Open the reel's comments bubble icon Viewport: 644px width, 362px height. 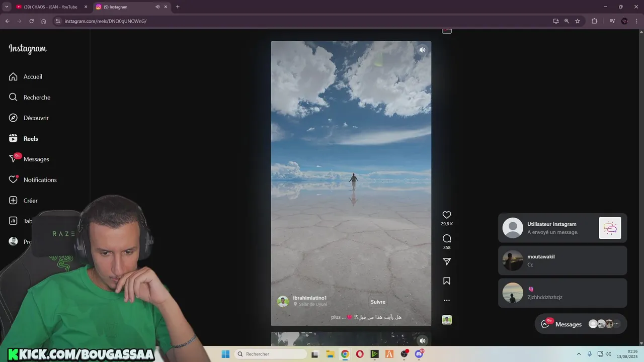(447, 238)
